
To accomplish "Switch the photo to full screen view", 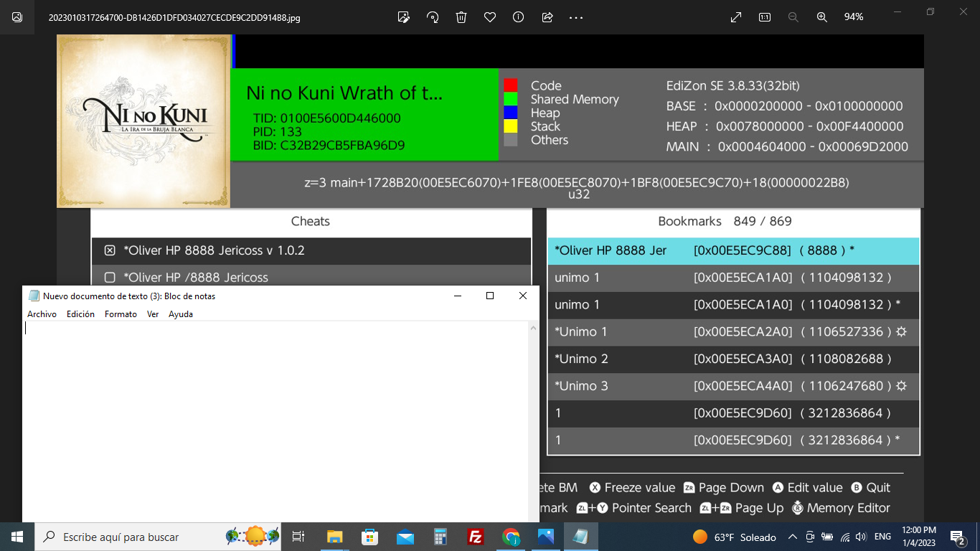I will click(x=736, y=17).
